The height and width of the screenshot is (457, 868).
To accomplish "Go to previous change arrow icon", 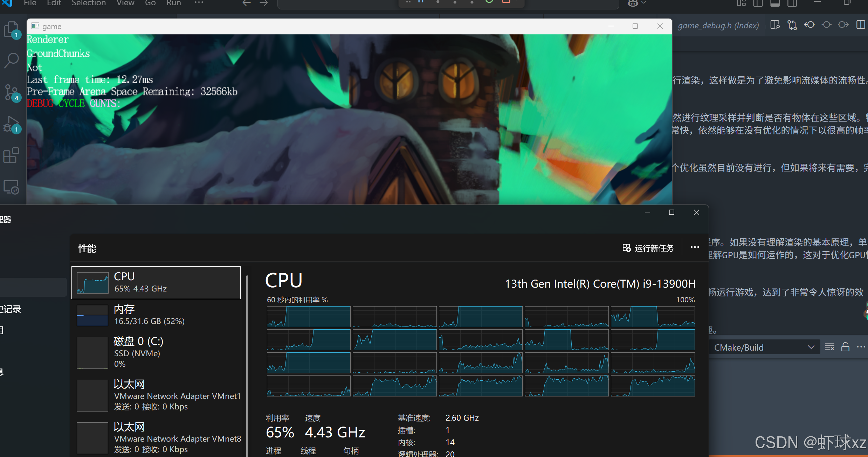I will [809, 25].
